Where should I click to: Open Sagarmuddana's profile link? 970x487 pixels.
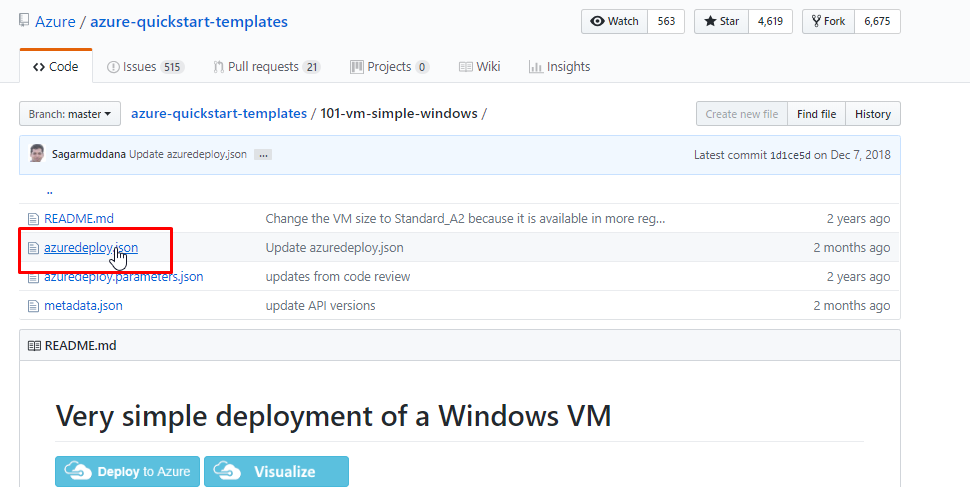coord(89,155)
